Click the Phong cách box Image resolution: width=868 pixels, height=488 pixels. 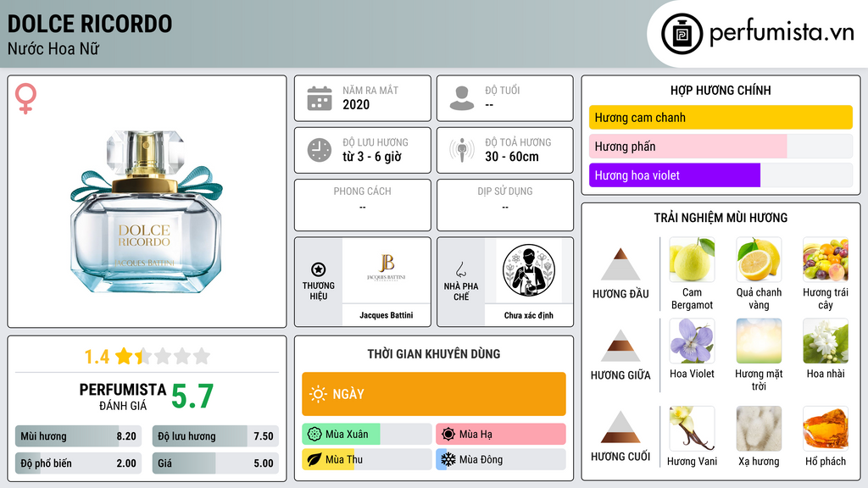coord(363,205)
